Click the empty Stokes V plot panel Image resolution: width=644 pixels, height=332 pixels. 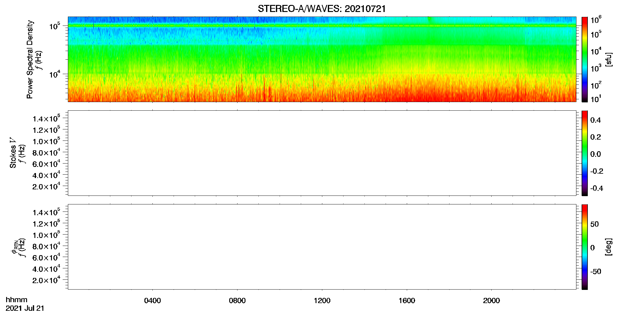tap(322, 153)
